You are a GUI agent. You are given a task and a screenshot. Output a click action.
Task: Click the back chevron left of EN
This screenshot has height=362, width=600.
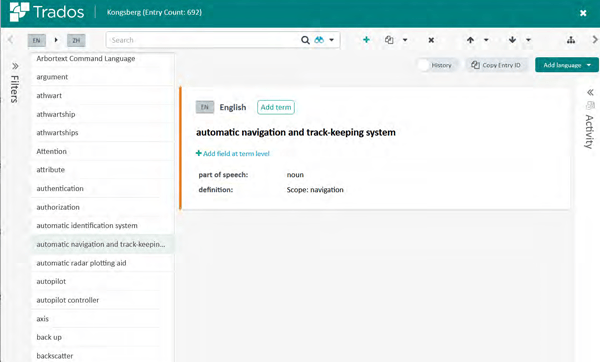click(10, 39)
